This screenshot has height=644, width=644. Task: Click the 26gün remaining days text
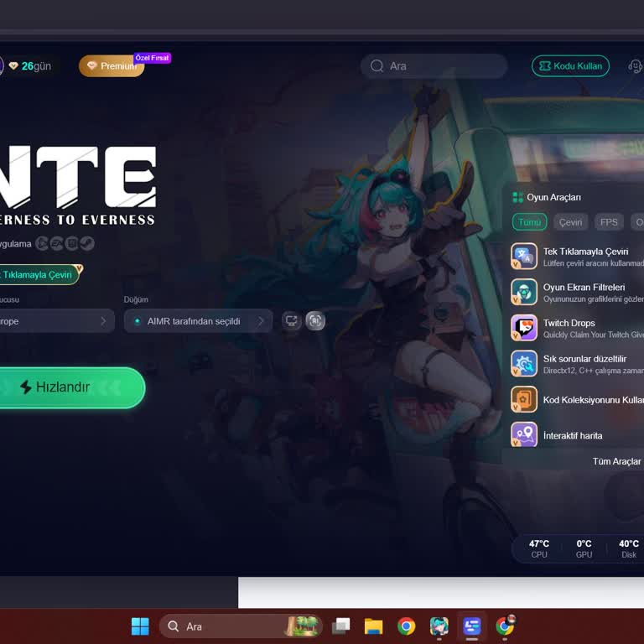[x=36, y=65]
